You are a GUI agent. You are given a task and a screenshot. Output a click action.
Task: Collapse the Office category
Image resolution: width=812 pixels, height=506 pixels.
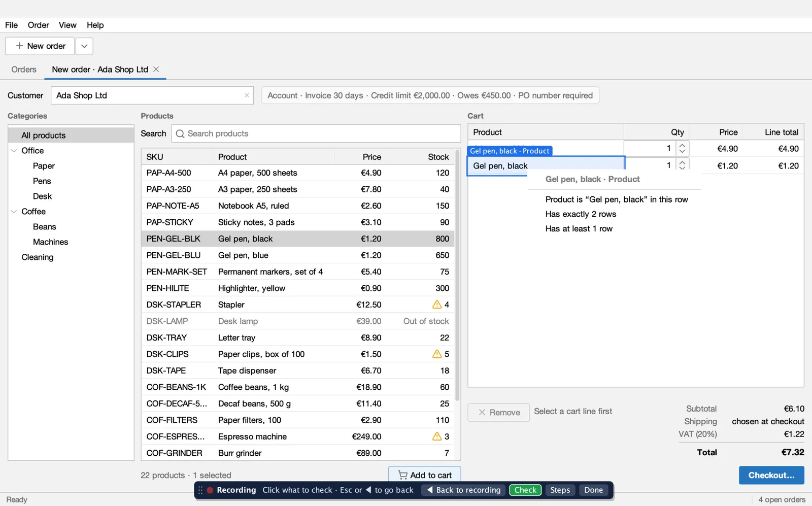coord(14,151)
